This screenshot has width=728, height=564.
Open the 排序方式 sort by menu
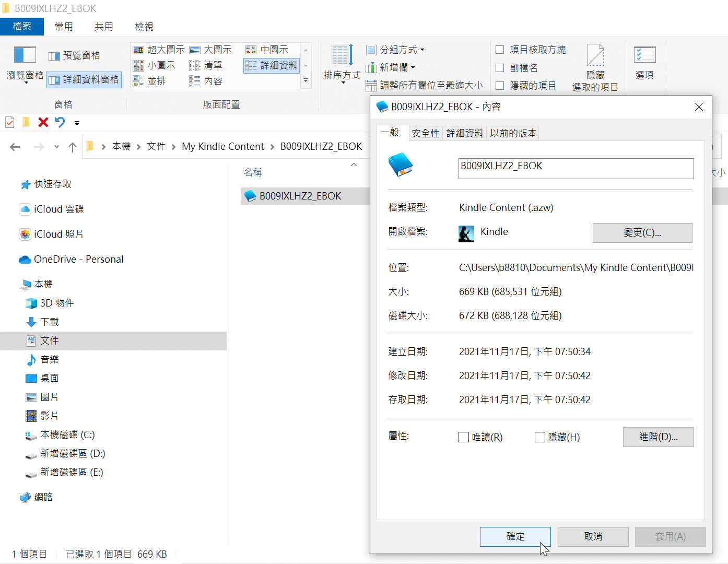tap(342, 64)
